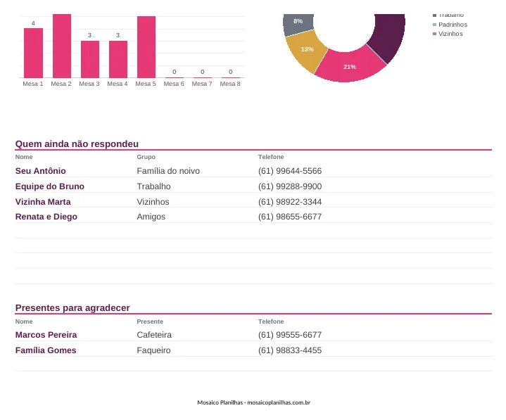Click the Trabalho group cell
Image resolution: width=506 pixels, height=420 pixels.
(x=153, y=186)
